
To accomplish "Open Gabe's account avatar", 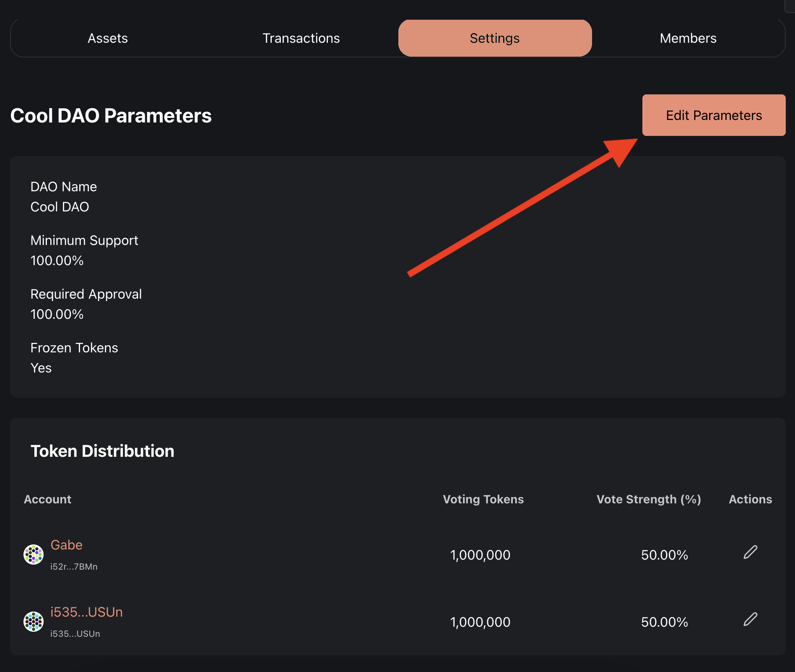I will pos(34,555).
